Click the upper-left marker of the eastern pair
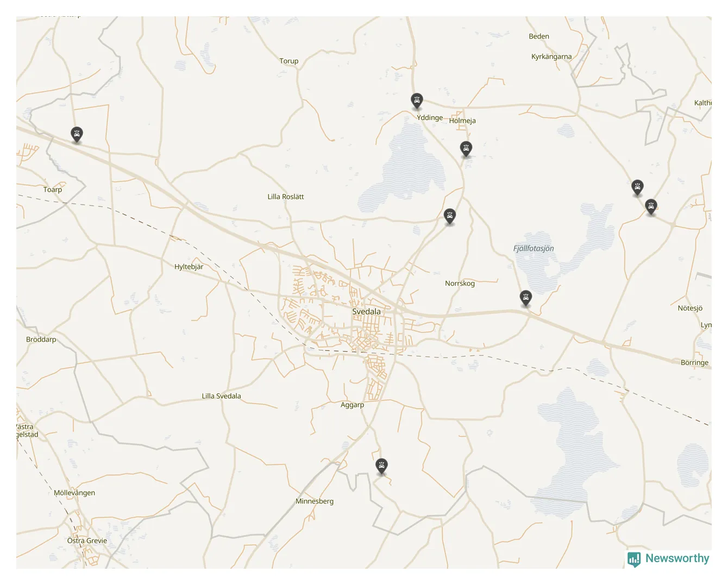 click(638, 188)
